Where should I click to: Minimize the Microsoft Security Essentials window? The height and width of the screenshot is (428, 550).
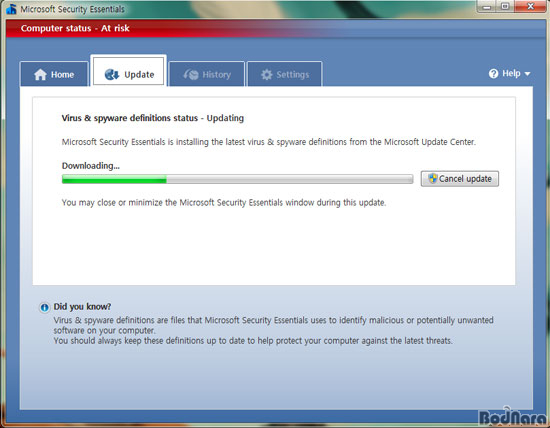[x=487, y=7]
